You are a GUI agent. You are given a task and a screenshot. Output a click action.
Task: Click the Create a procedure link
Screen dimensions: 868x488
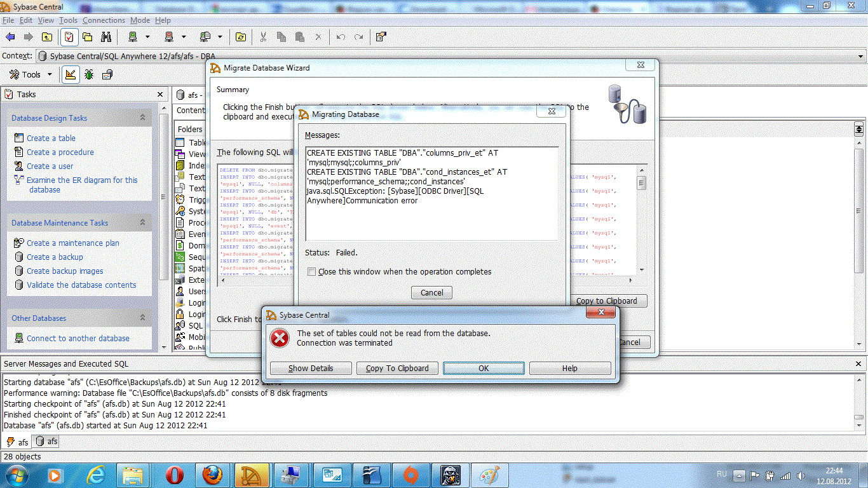60,152
